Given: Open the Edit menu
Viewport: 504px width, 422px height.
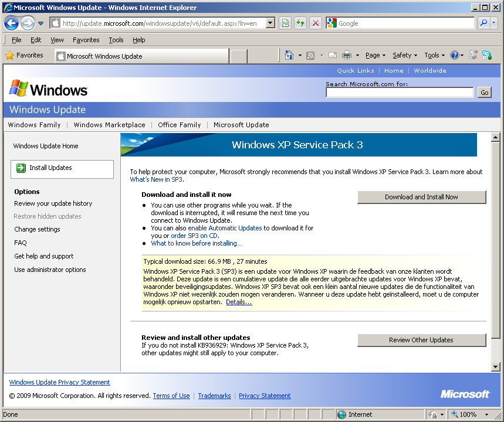Looking at the screenshot, I should click(x=36, y=40).
